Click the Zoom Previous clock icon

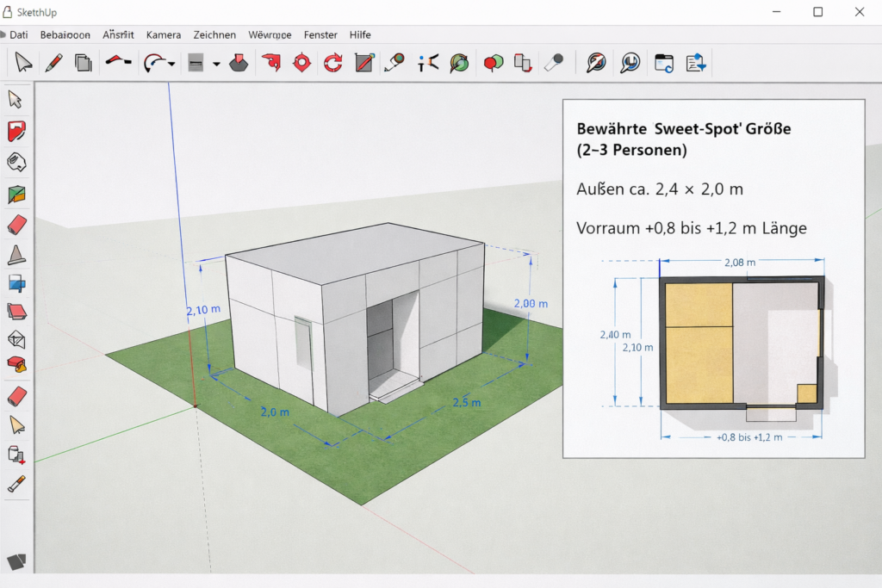coord(630,62)
